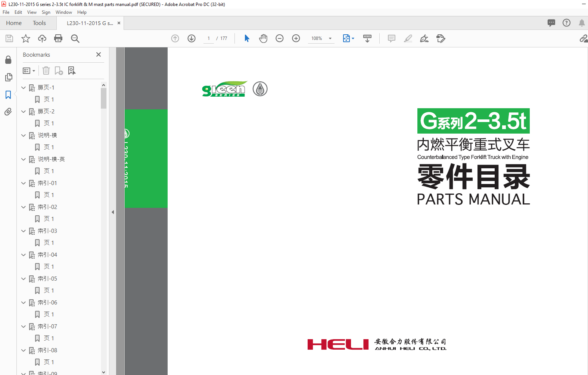Image resolution: width=588 pixels, height=375 pixels.
Task: Go to previous page arrow
Action: point(175,38)
